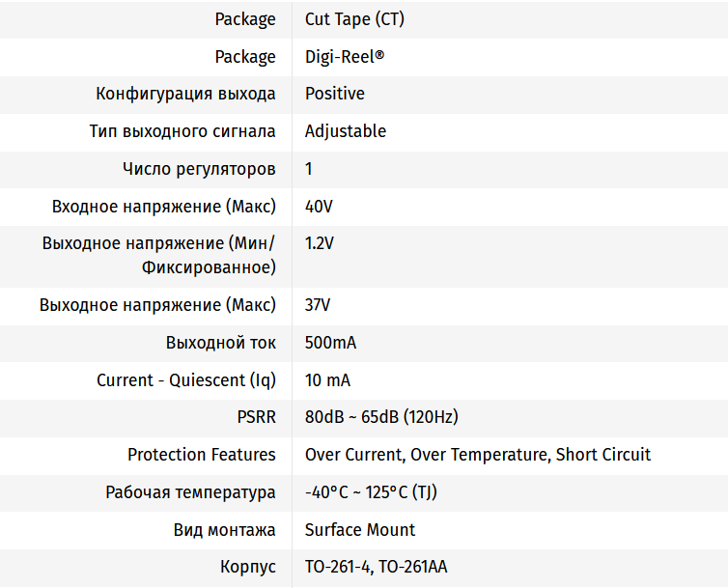This screenshot has height=588, width=728.
Task: Click Over Current, Over Temperature, Short Circuit text
Action: pyautogui.click(x=477, y=455)
